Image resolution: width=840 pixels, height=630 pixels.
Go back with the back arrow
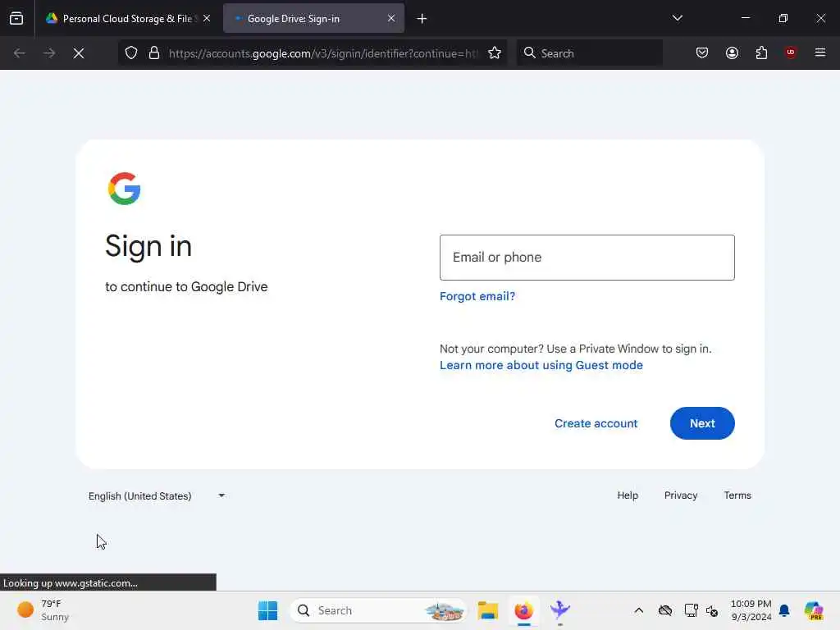coord(20,53)
